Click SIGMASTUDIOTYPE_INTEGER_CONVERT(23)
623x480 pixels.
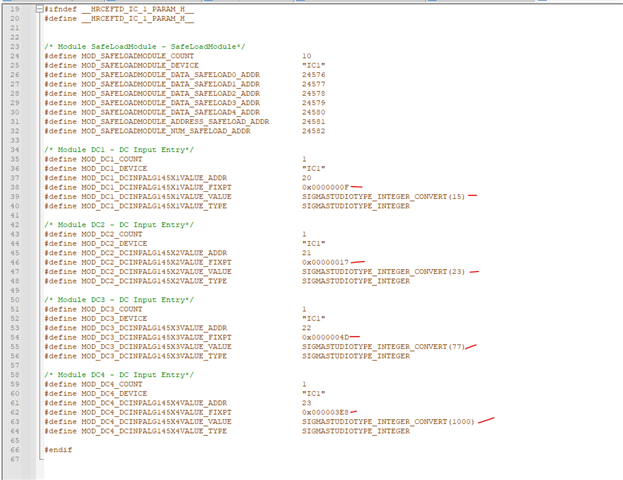tap(383, 272)
